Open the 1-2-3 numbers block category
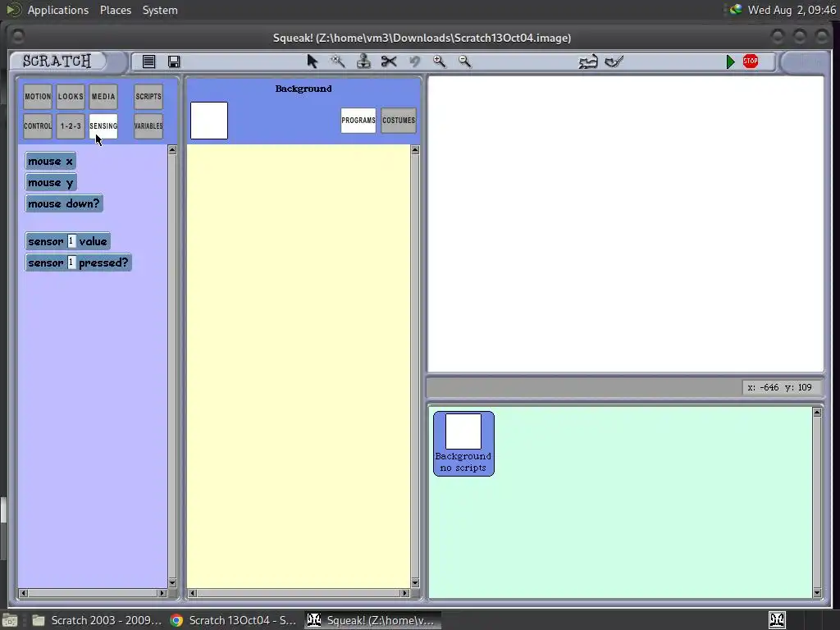840x630 pixels. point(71,126)
